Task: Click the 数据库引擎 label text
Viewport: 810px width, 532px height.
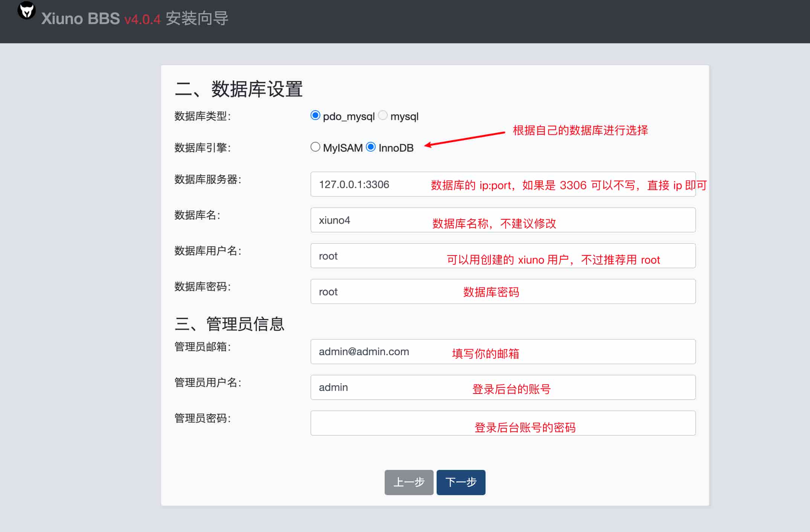Action: click(x=202, y=147)
